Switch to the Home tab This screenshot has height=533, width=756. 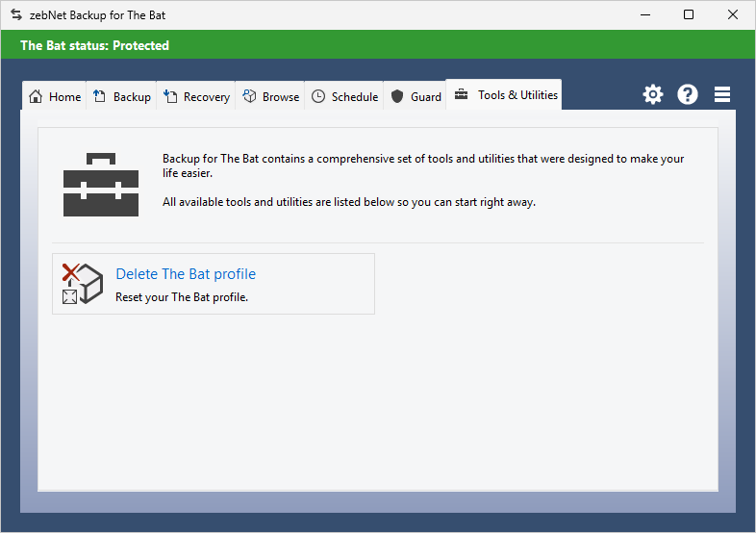point(55,97)
